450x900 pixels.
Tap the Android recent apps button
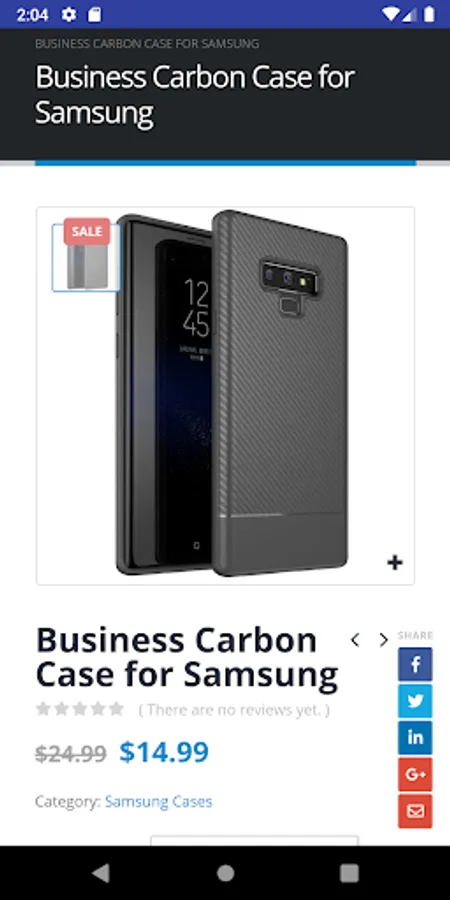[x=349, y=873]
